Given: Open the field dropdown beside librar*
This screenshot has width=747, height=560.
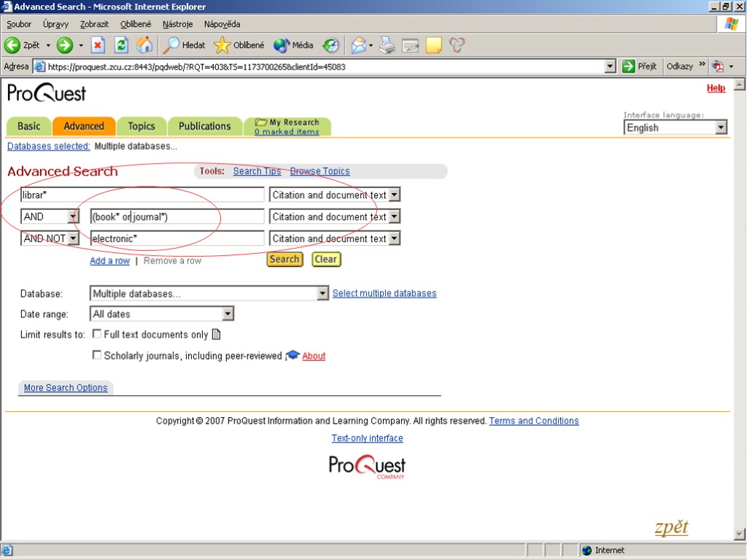Looking at the screenshot, I should pos(395,195).
